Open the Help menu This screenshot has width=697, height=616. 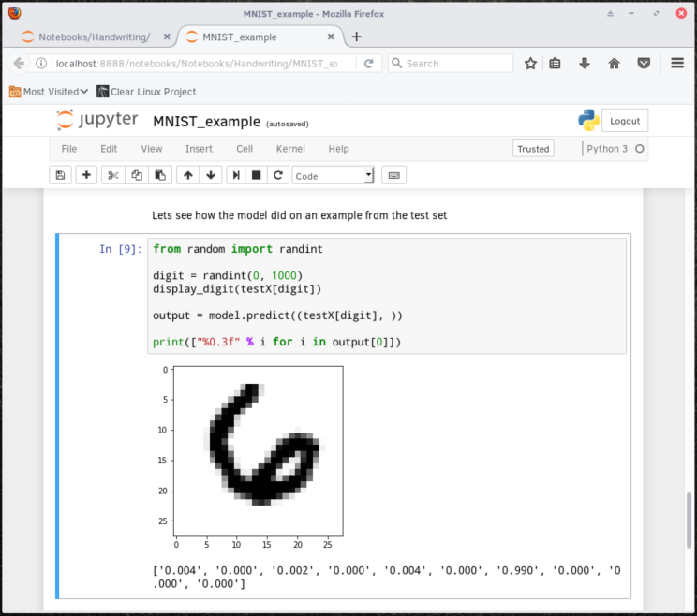[338, 149]
